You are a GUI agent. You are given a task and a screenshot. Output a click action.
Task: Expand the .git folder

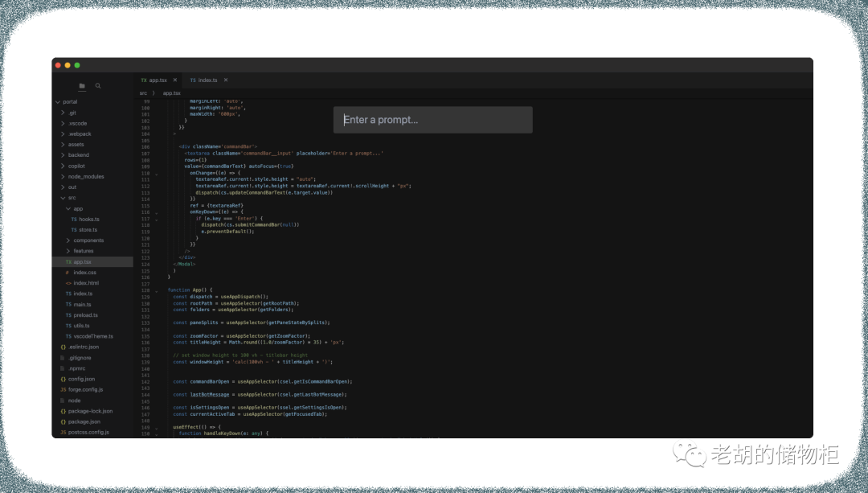coord(63,113)
